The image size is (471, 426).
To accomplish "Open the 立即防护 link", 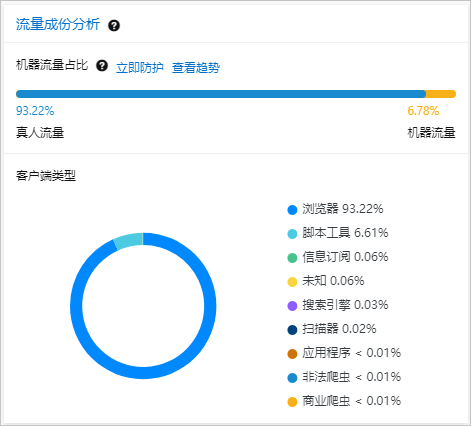I will 140,68.
